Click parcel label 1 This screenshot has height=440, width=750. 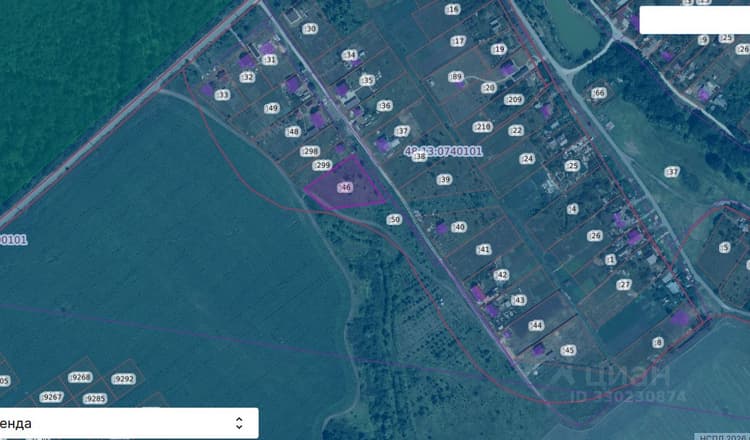(x=610, y=259)
